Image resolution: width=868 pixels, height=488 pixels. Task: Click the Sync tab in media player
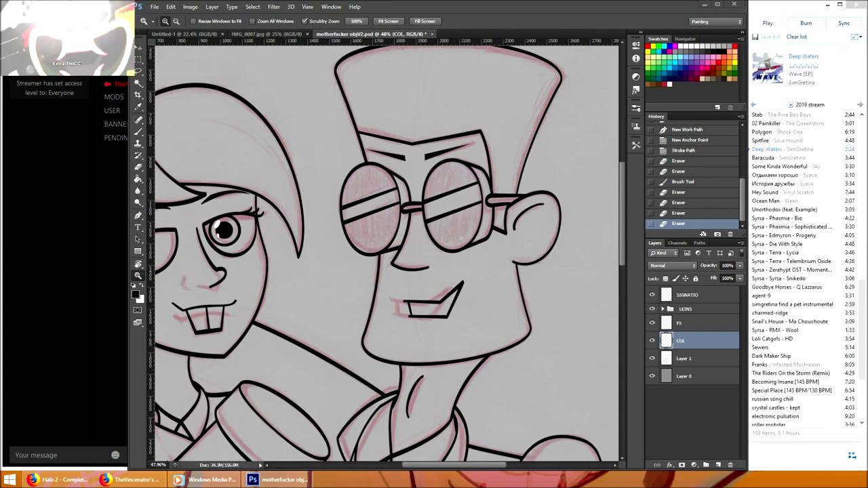(844, 23)
